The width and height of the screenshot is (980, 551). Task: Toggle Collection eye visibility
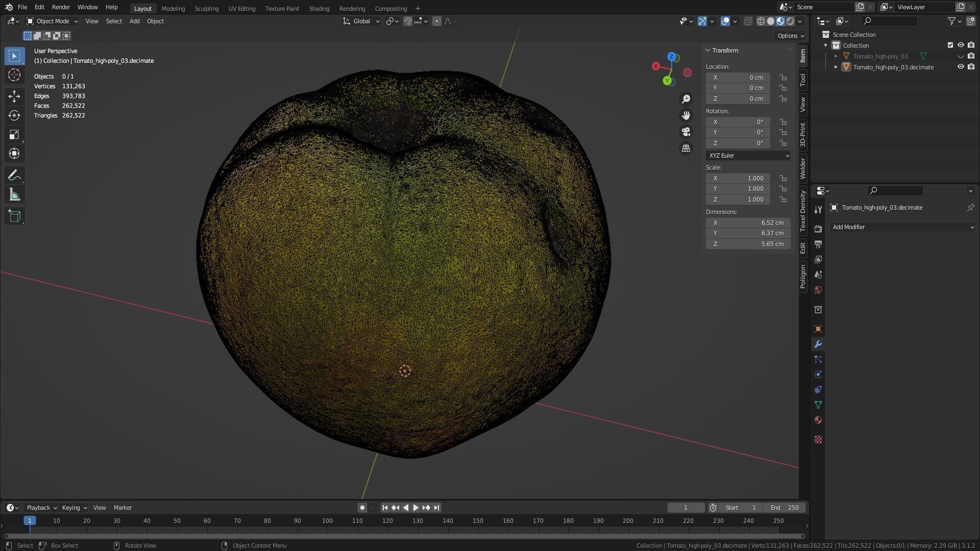point(961,45)
